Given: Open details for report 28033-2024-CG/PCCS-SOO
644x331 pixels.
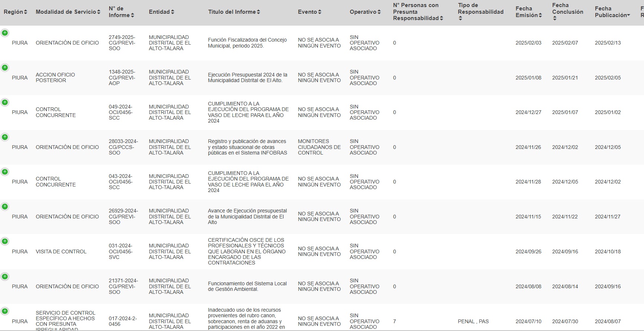Looking at the screenshot, I should click(5, 137).
